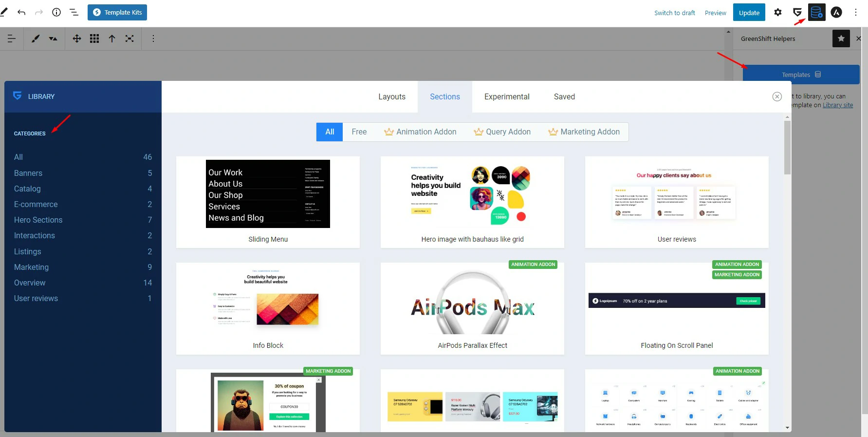Open the Floating On Scroll Panel template

677,308
